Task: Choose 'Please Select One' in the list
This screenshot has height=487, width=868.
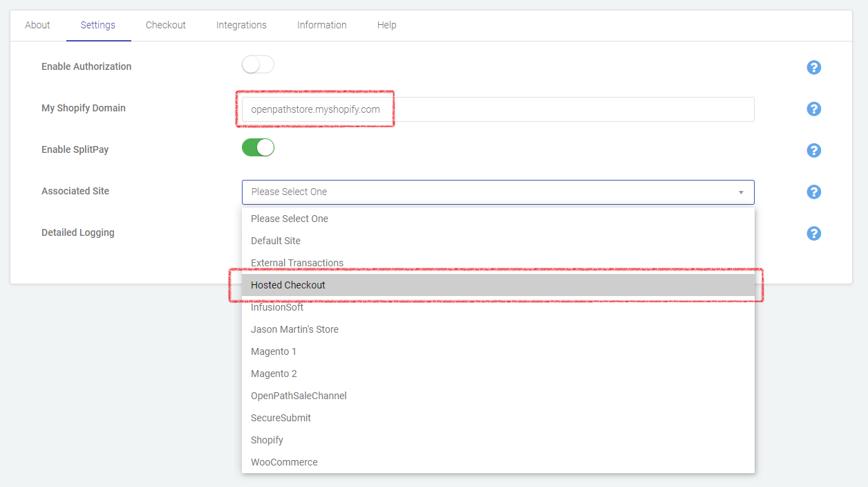Action: tap(498, 219)
